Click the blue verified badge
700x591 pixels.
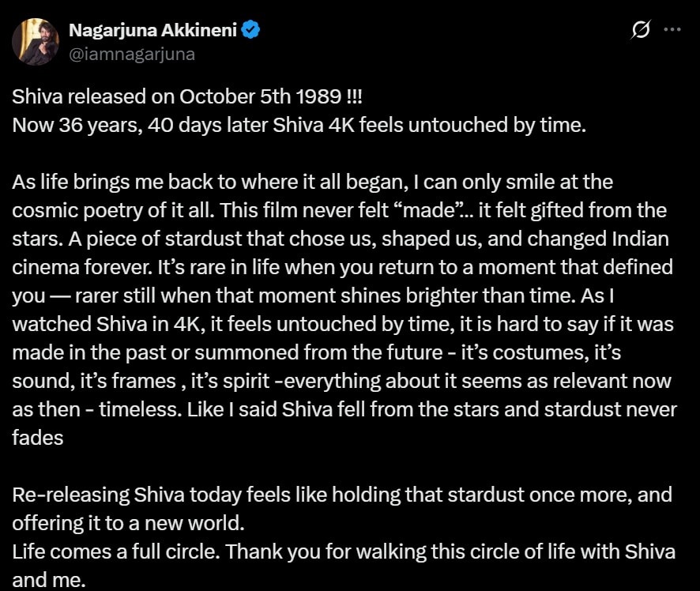point(251,31)
